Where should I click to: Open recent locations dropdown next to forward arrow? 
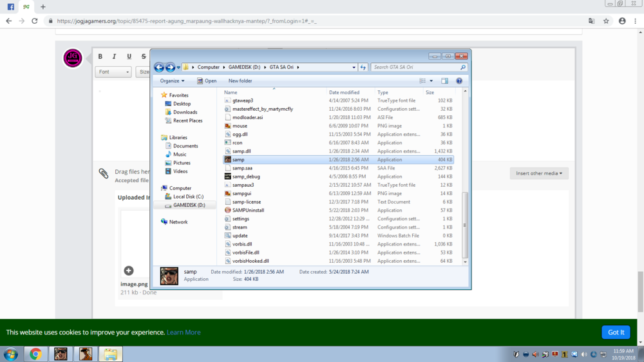(178, 68)
